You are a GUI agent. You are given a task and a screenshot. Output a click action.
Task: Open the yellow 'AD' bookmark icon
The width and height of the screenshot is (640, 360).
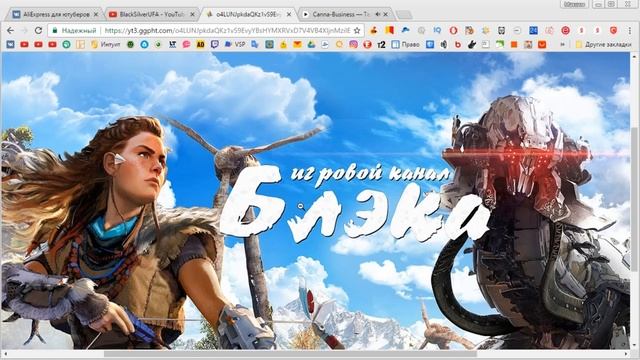pyautogui.click(x=200, y=44)
